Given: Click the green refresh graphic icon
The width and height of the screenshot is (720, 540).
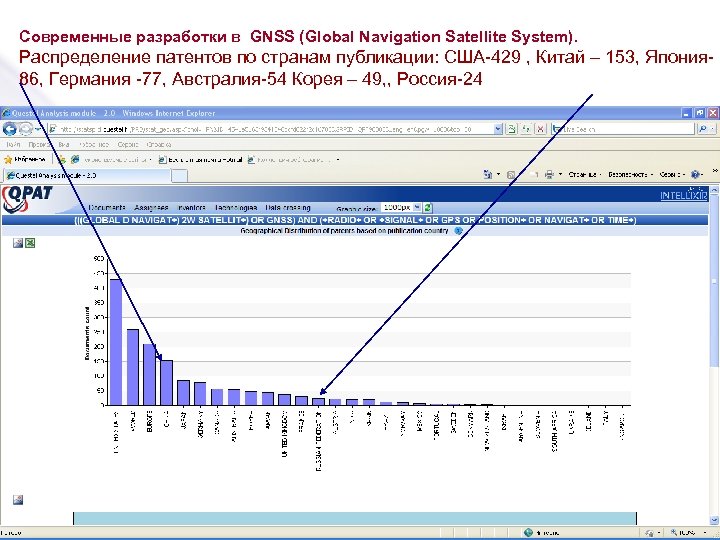Looking at the screenshot, I should pyautogui.click(x=428, y=208).
